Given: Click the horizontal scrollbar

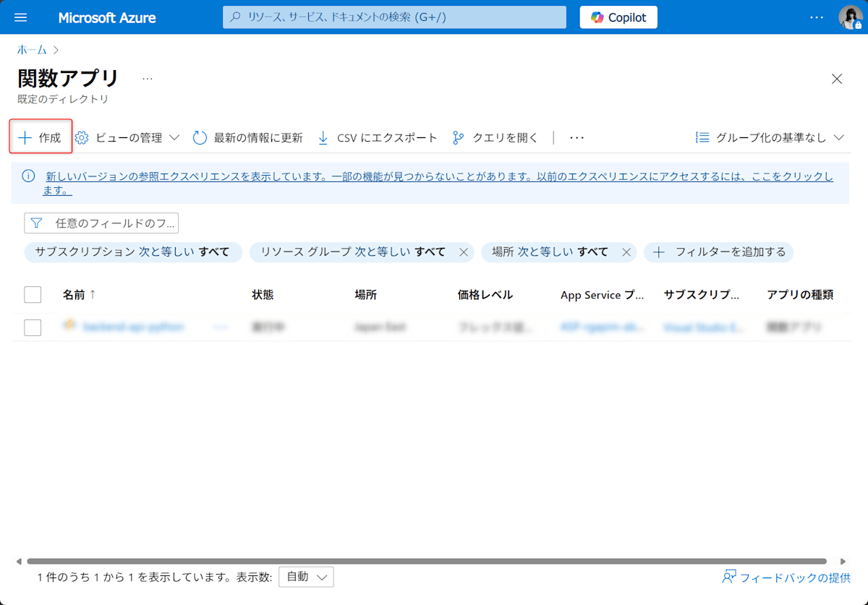Looking at the screenshot, I should (x=427, y=561).
